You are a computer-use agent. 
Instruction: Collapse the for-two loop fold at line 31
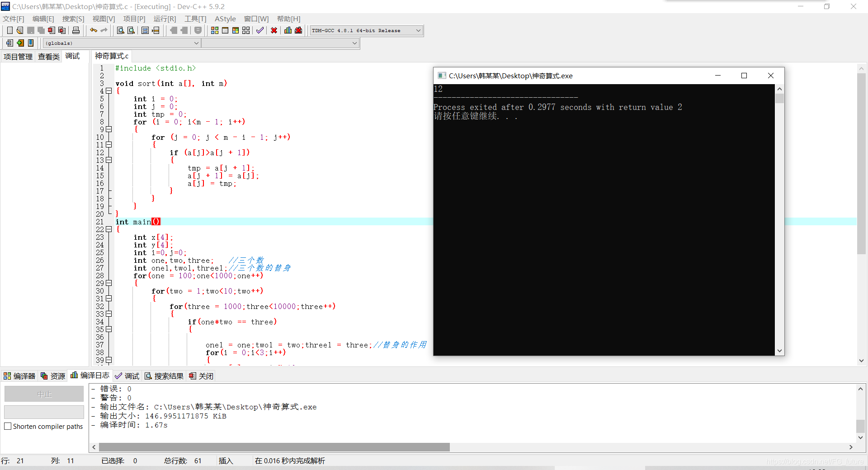point(109,299)
